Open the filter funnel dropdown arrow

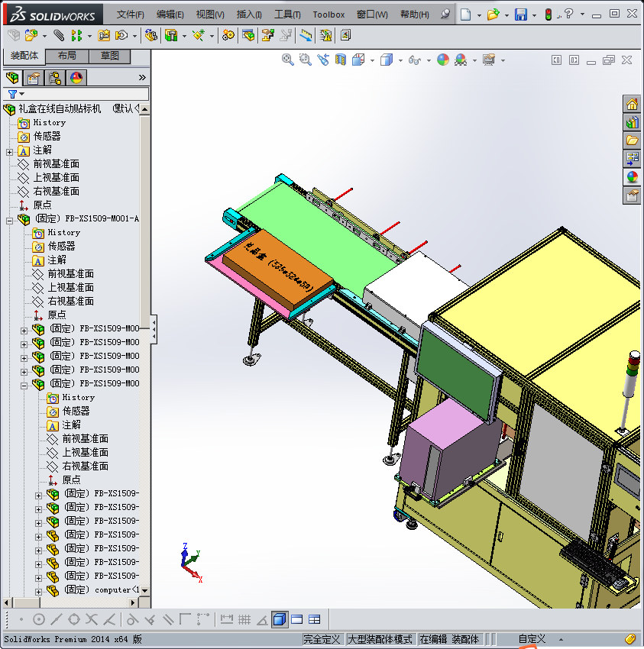[22, 94]
